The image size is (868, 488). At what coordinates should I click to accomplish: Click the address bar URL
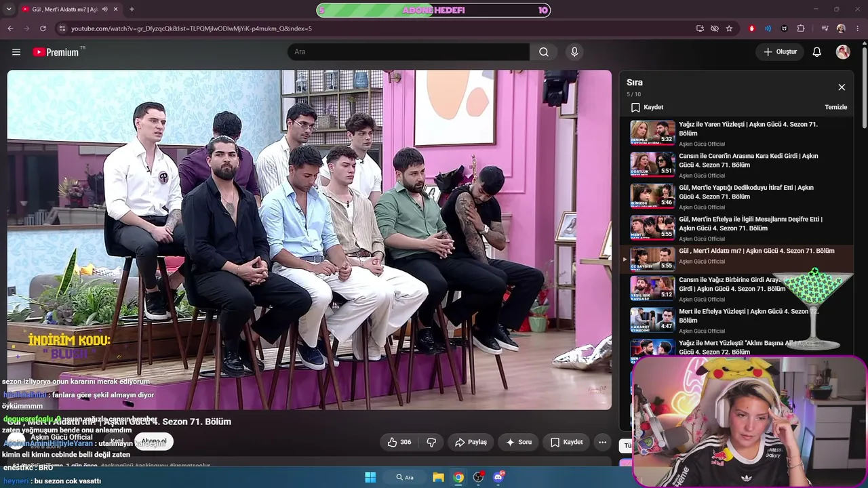tap(191, 28)
